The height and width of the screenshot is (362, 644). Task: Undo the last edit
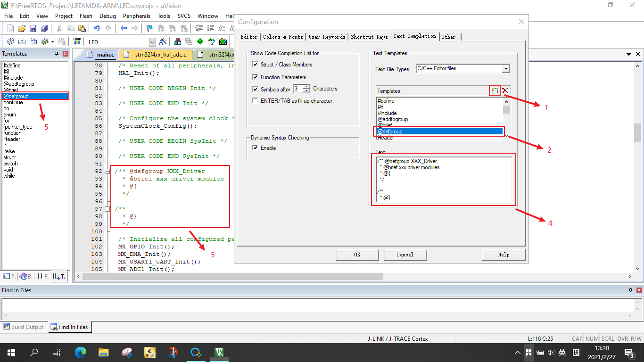coord(97,28)
